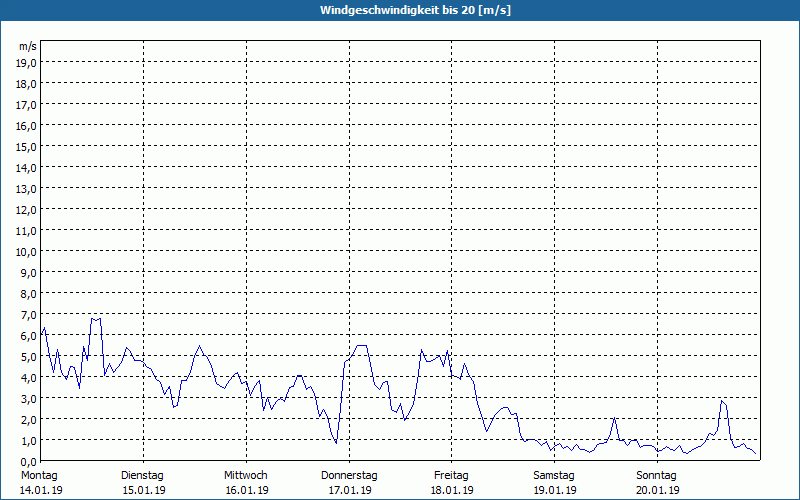Screen dimensions: 800x500
Task: Select the chart title 'Windgeschwindigkeit bis 20 [m/s]'
Action: 415,10
